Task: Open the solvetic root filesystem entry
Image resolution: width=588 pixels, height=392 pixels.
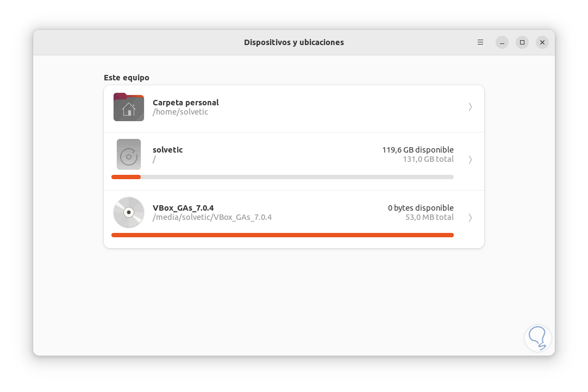Action: (168, 150)
